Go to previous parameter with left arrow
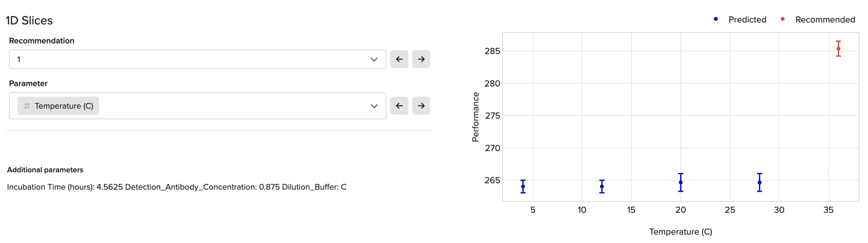The image size is (868, 243). [399, 106]
